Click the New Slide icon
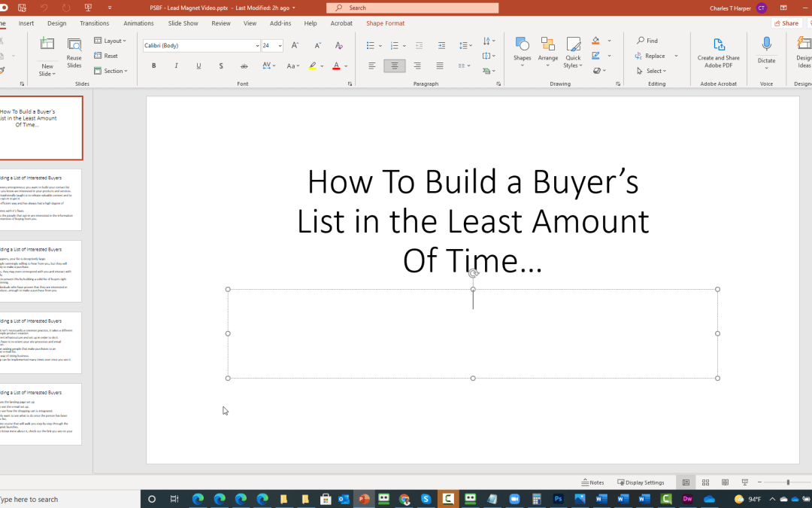The width and height of the screenshot is (812, 508). coord(47,44)
